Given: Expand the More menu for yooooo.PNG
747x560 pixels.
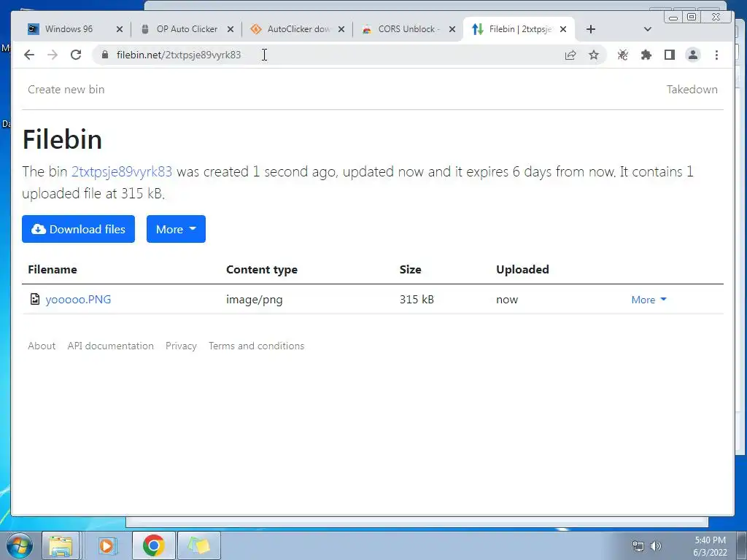Looking at the screenshot, I should [x=649, y=300].
